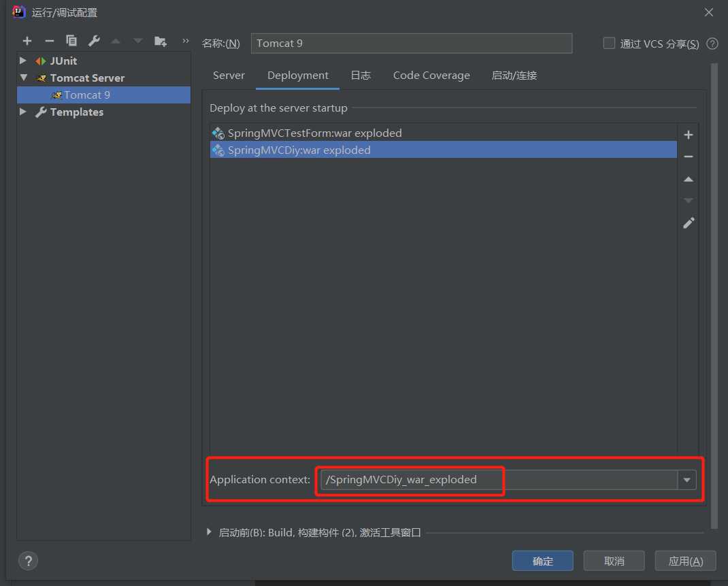
Task: Expand the JUnit tree node
Action: click(x=22, y=61)
